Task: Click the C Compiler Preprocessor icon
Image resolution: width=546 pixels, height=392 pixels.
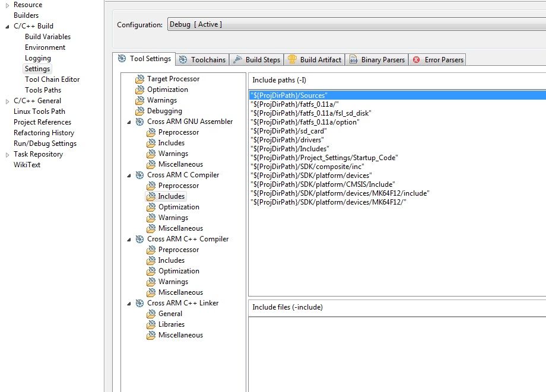Action: 151,186
